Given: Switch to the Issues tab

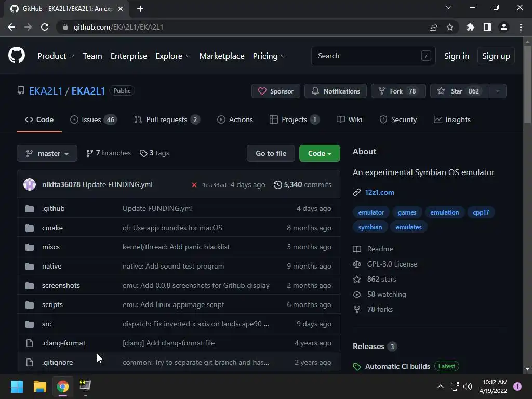Looking at the screenshot, I should tap(94, 120).
